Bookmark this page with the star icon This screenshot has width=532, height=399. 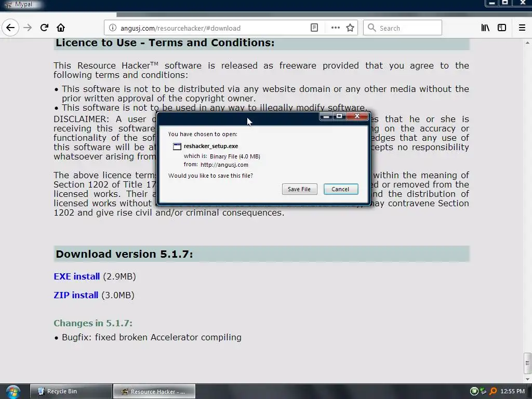tap(350, 28)
